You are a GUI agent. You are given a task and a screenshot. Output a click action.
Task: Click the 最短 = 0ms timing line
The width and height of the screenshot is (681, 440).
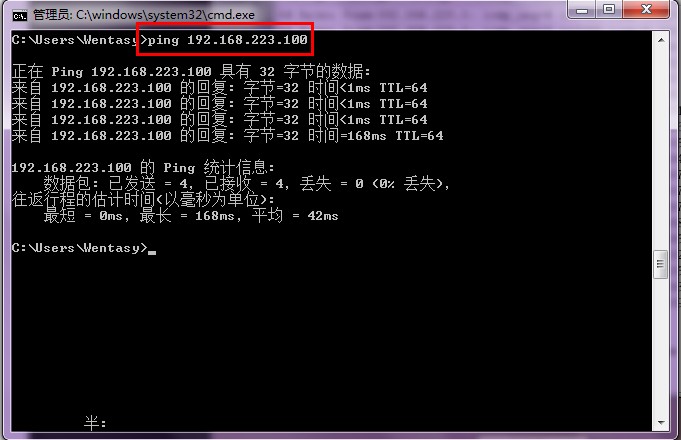coord(191,215)
